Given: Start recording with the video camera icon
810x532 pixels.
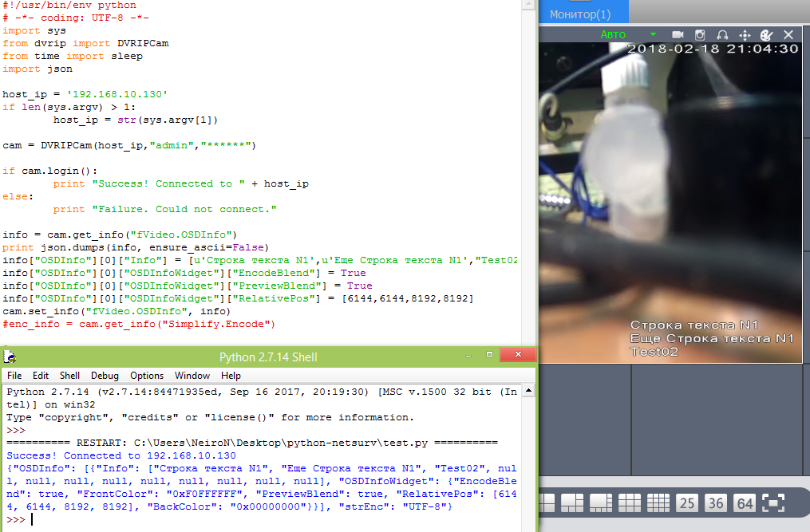Looking at the screenshot, I should [x=678, y=35].
